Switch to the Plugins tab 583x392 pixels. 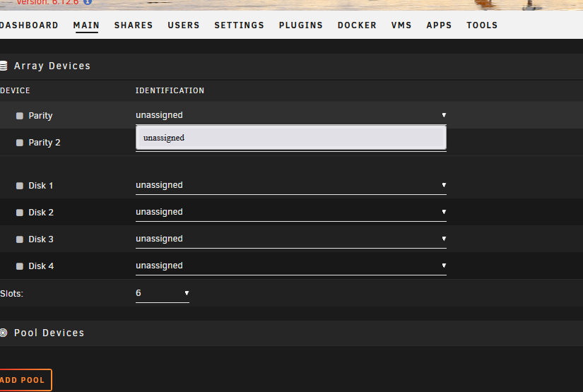pos(301,25)
